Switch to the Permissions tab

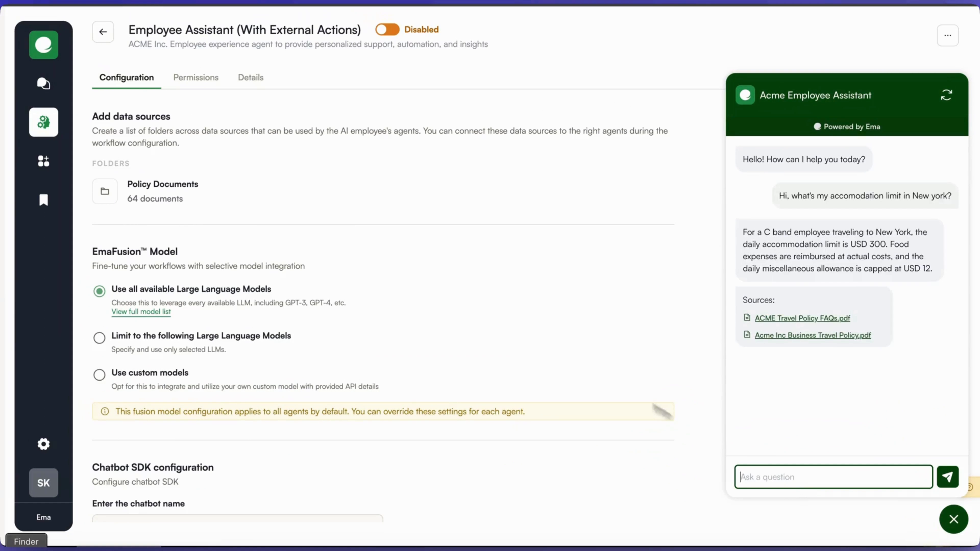196,77
